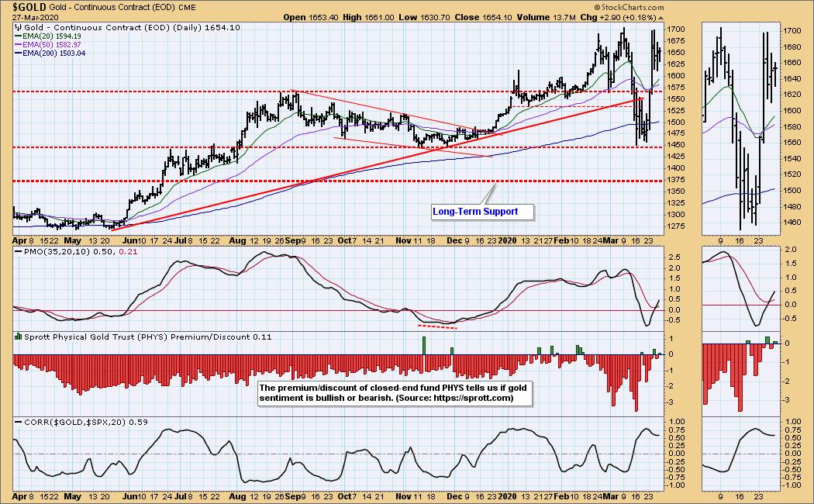Image resolution: width=814 pixels, height=504 pixels.
Task: Click the histogram icon beside Sprott Physical Gold Trust
Action: tap(19, 337)
